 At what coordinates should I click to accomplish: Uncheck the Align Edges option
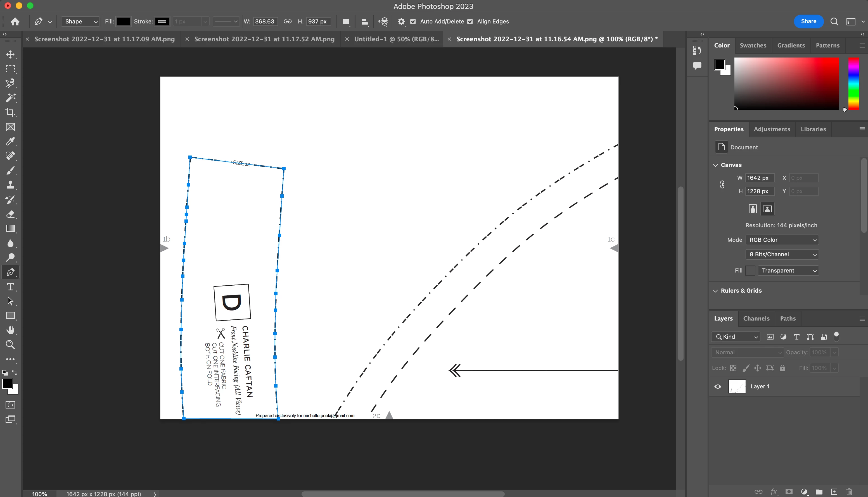pyautogui.click(x=470, y=21)
